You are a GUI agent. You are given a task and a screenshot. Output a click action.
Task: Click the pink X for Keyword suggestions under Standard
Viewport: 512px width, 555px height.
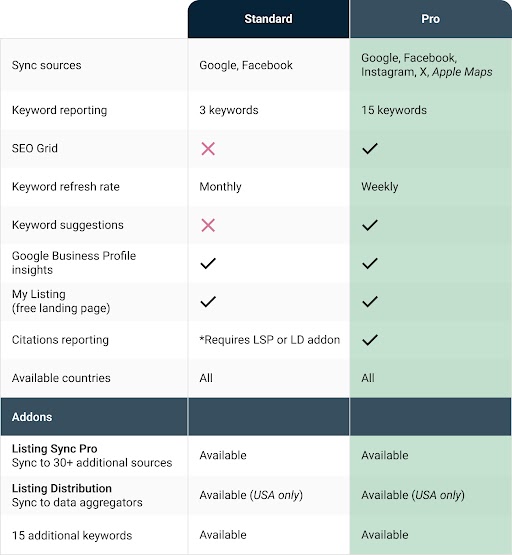pos(208,225)
